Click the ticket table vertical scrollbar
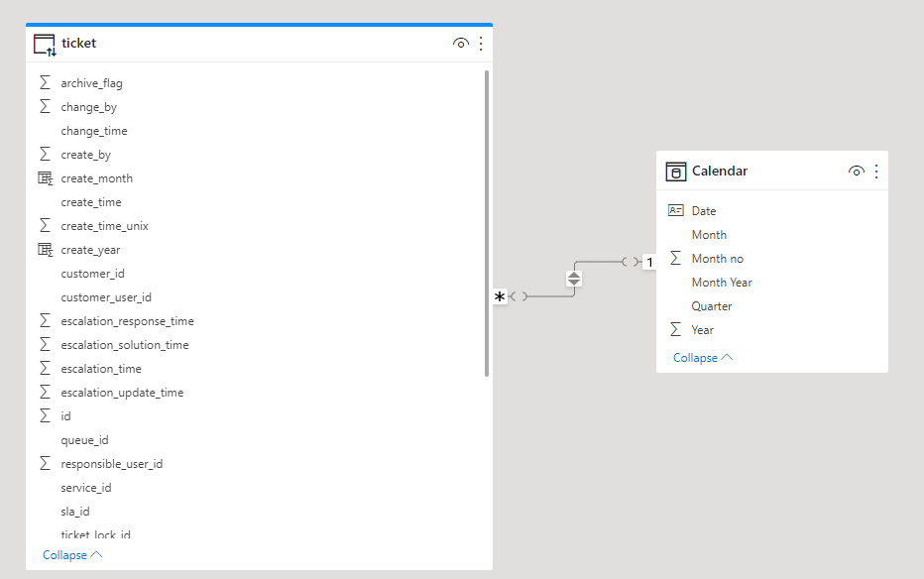The image size is (924, 579). (x=487, y=223)
